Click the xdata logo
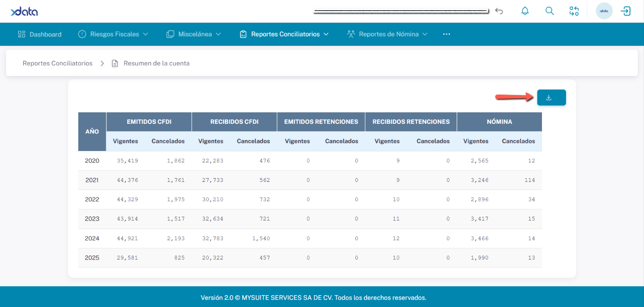 pyautogui.click(x=24, y=11)
